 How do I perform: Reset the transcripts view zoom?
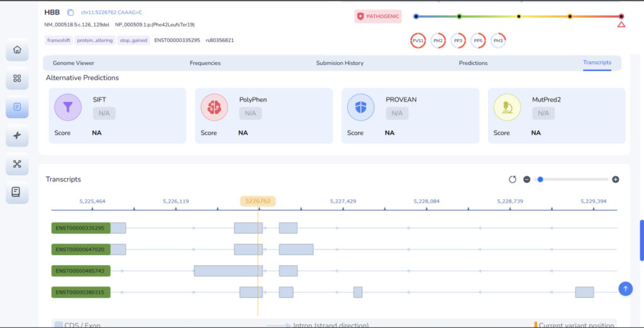pos(512,179)
